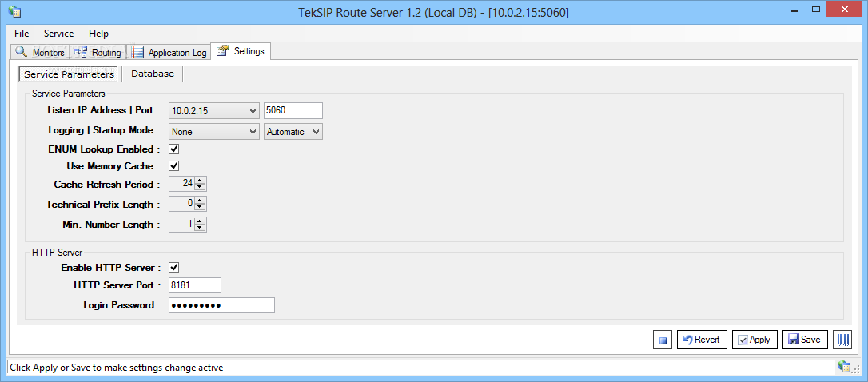The image size is (868, 382).
Task: Toggle Use Memory Cache checkbox
Action: (173, 165)
